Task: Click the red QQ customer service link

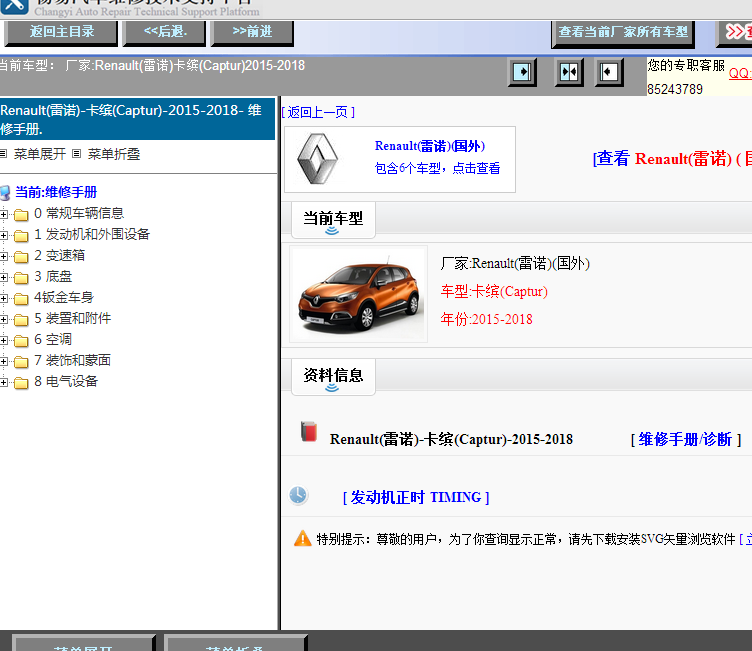Action: pyautogui.click(x=740, y=73)
